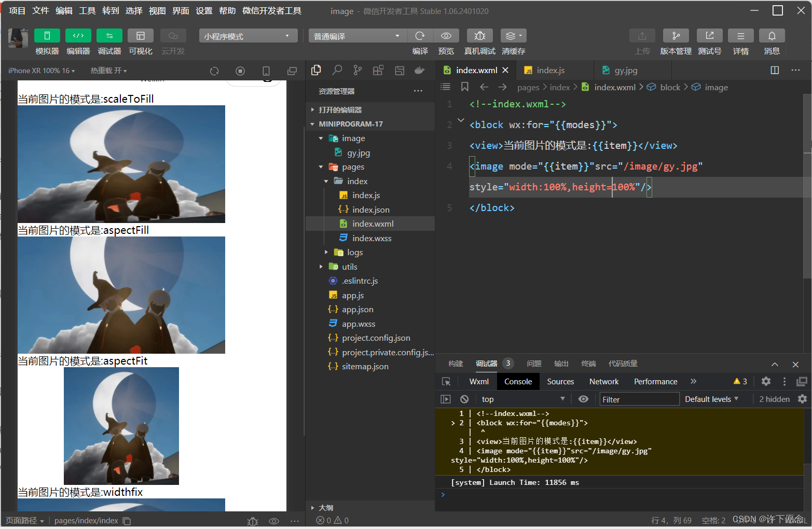Refresh the simulator

(214, 71)
